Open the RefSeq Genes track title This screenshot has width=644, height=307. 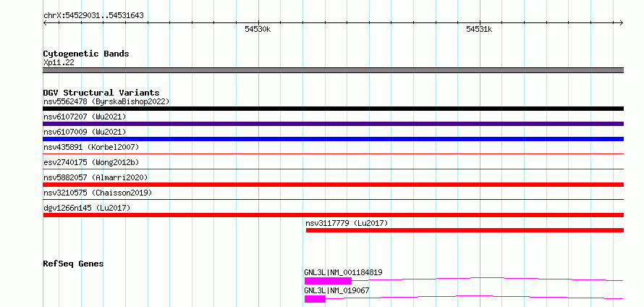[x=73, y=264]
